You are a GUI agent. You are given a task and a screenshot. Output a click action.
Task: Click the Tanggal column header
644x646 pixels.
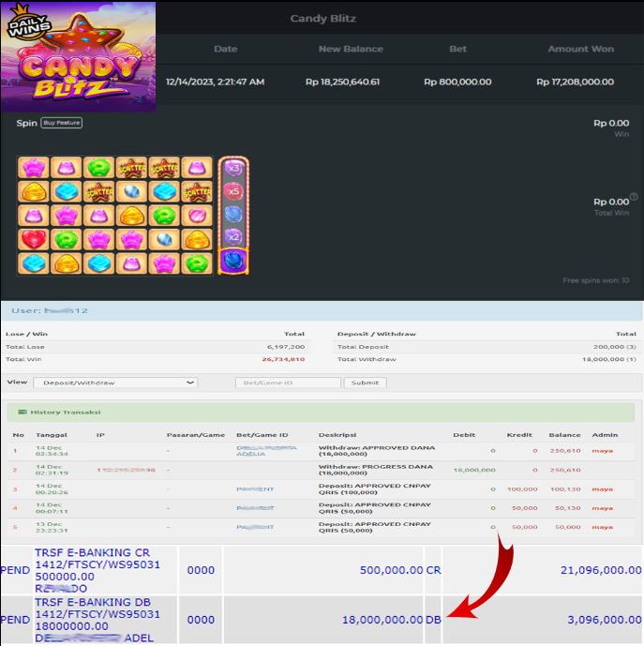click(52, 435)
